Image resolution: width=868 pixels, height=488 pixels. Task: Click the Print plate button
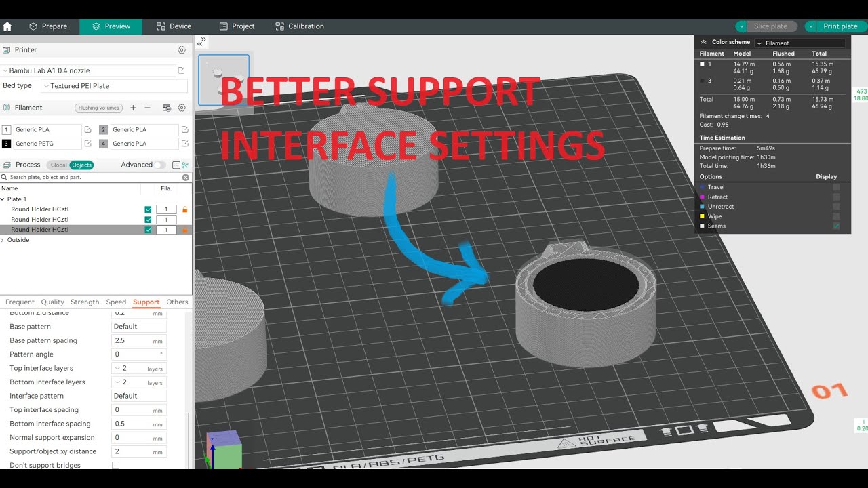point(840,26)
